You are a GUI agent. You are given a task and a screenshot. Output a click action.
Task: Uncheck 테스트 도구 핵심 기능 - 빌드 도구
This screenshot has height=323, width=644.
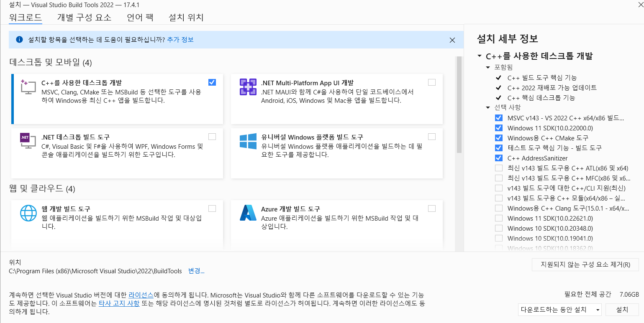tap(498, 148)
